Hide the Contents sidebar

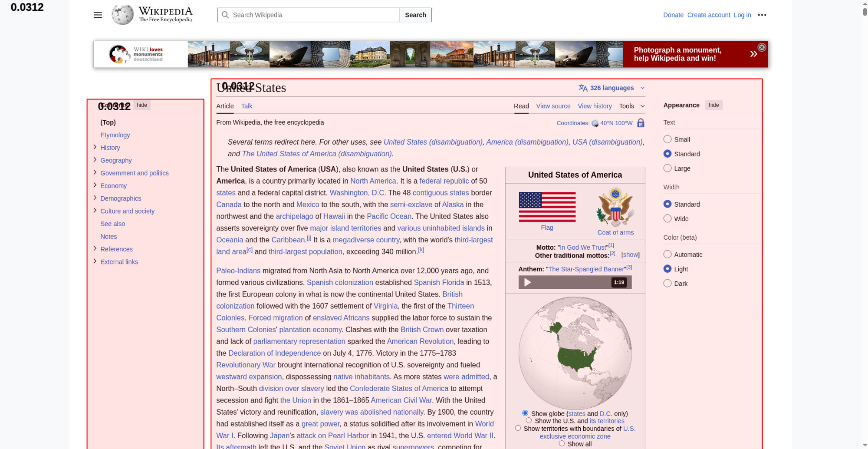[142, 105]
